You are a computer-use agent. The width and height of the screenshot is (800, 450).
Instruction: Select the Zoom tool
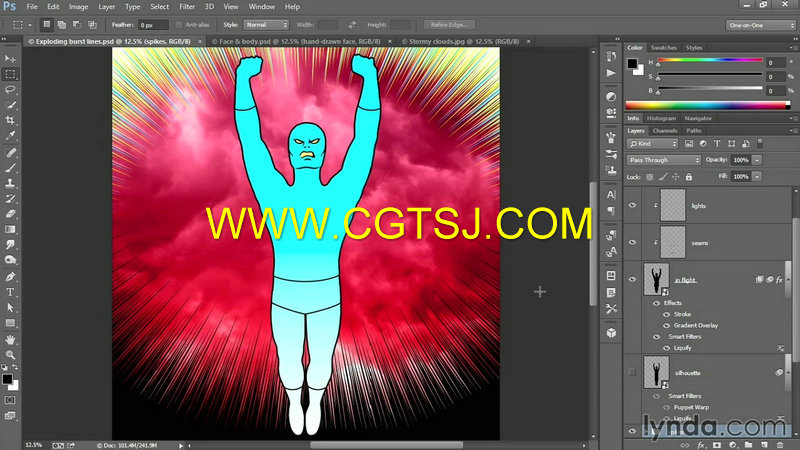pyautogui.click(x=10, y=355)
